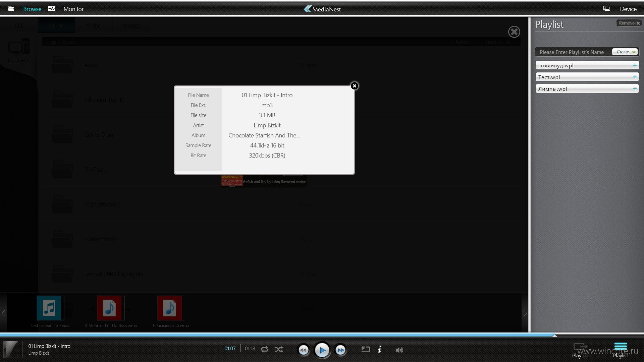Click the album value Chocolate Starfish And The...
This screenshot has height=362, width=644.
[264, 135]
